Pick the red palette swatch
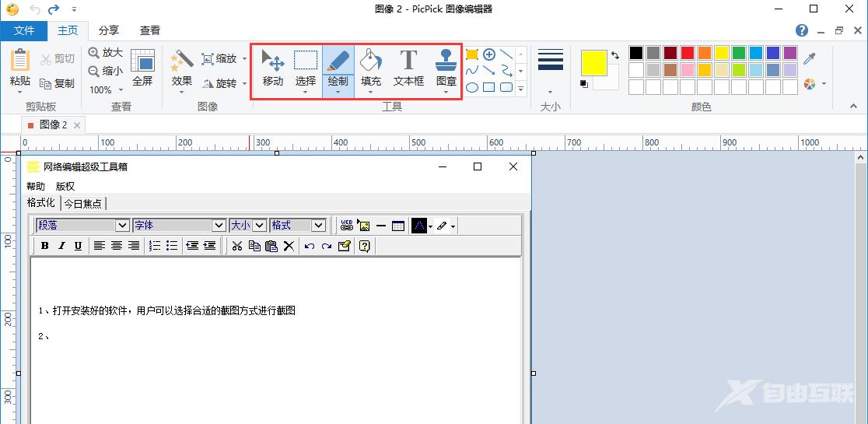The height and width of the screenshot is (424, 868). click(688, 53)
